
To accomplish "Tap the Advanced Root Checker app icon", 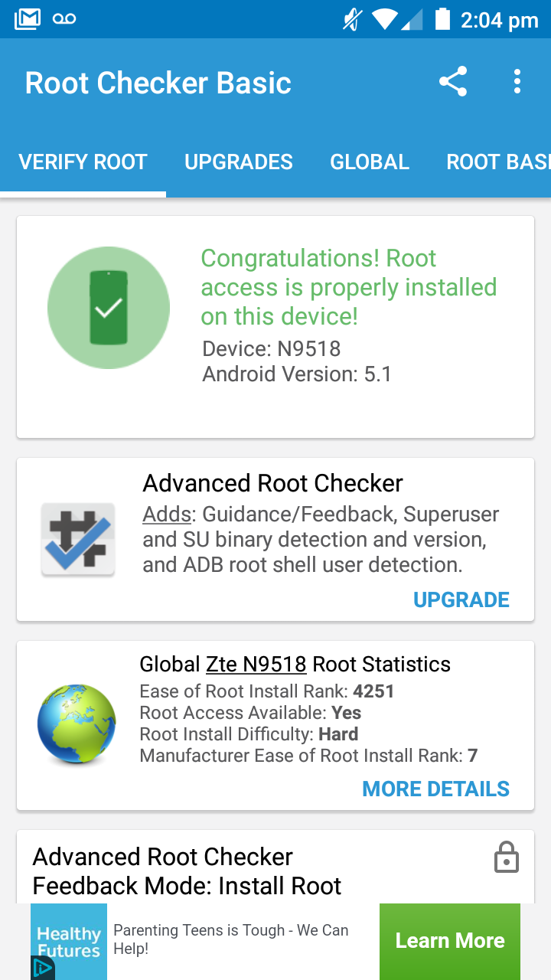I will pos(77,539).
